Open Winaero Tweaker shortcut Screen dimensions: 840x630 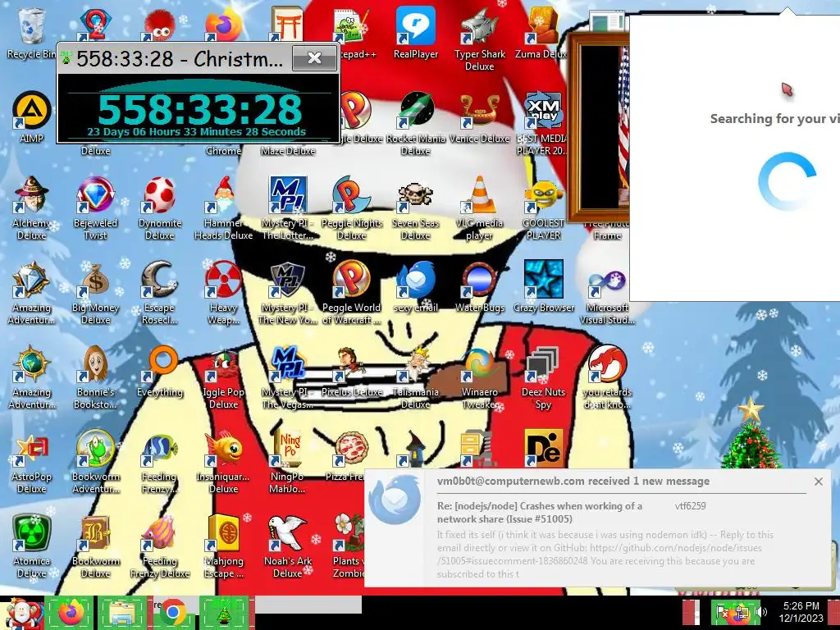[479, 378]
